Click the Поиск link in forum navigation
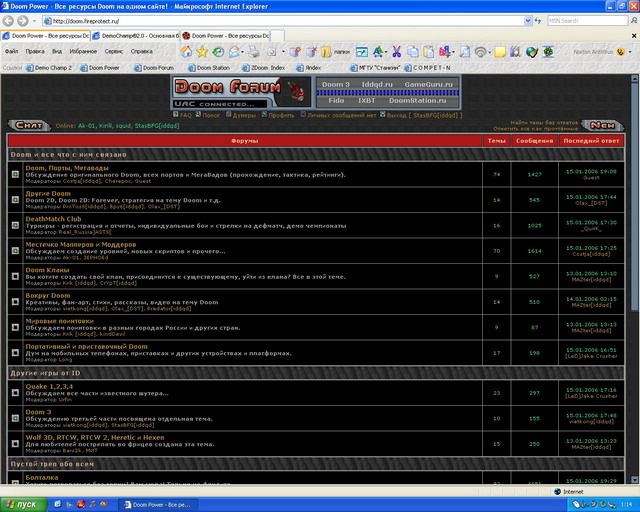 tap(211, 115)
